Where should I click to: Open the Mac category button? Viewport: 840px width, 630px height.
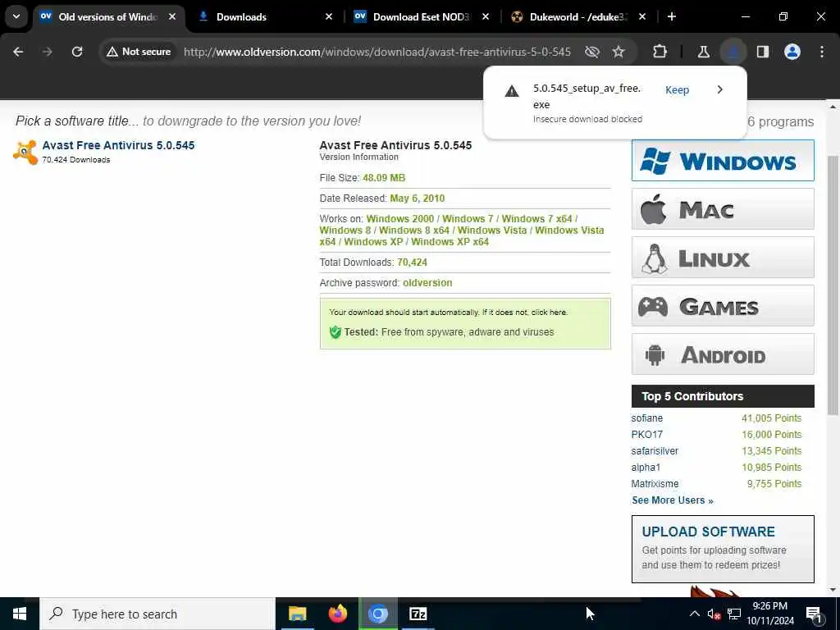[723, 209]
